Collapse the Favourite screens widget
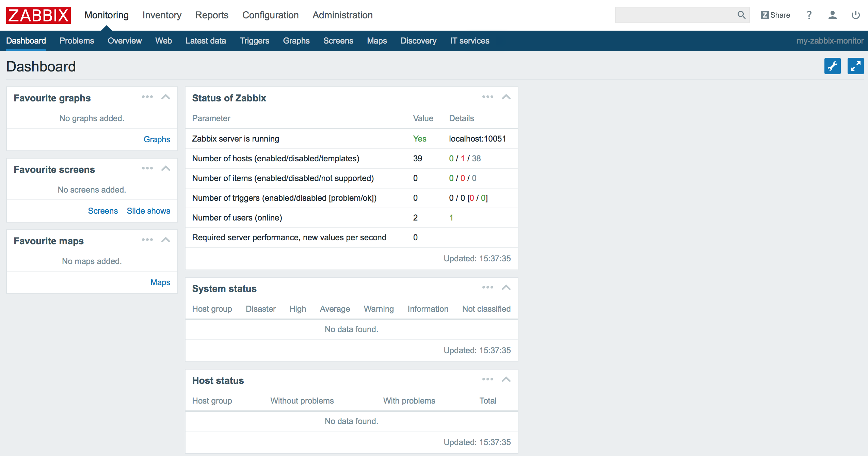Screen dimensions: 868x456 tap(166, 168)
